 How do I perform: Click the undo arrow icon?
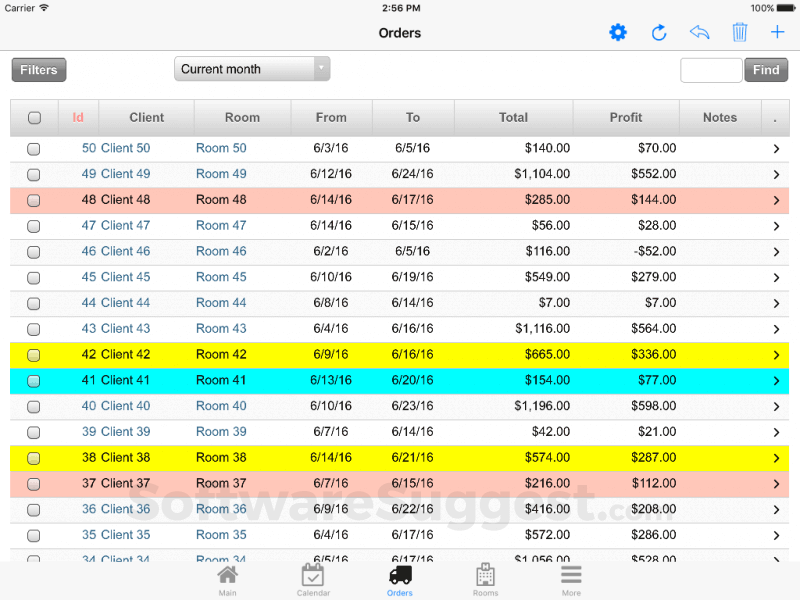(x=699, y=32)
